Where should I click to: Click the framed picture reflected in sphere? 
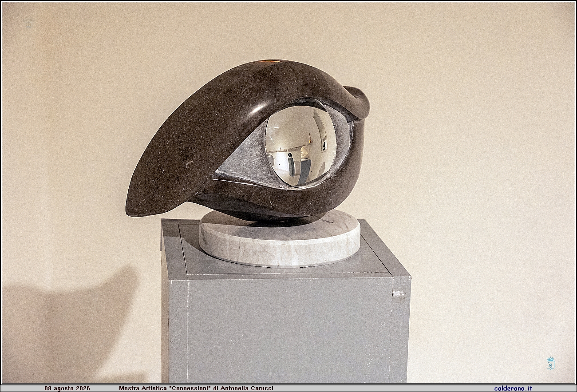tap(324, 143)
